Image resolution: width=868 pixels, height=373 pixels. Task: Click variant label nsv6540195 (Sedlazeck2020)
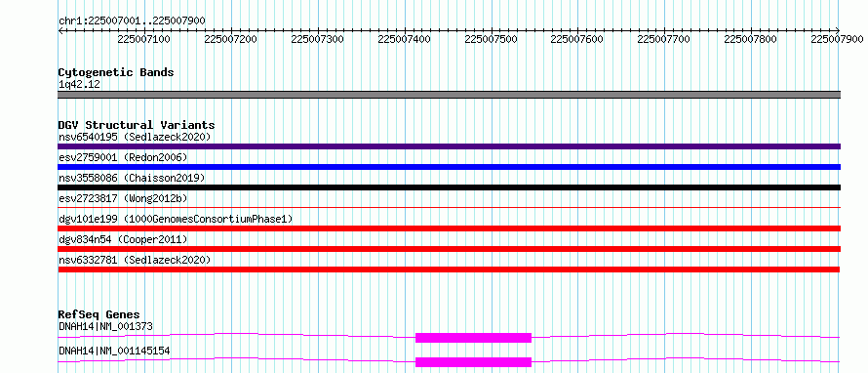135,137
